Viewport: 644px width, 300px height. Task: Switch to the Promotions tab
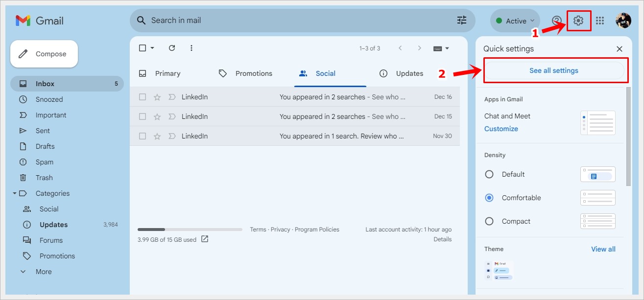click(255, 73)
